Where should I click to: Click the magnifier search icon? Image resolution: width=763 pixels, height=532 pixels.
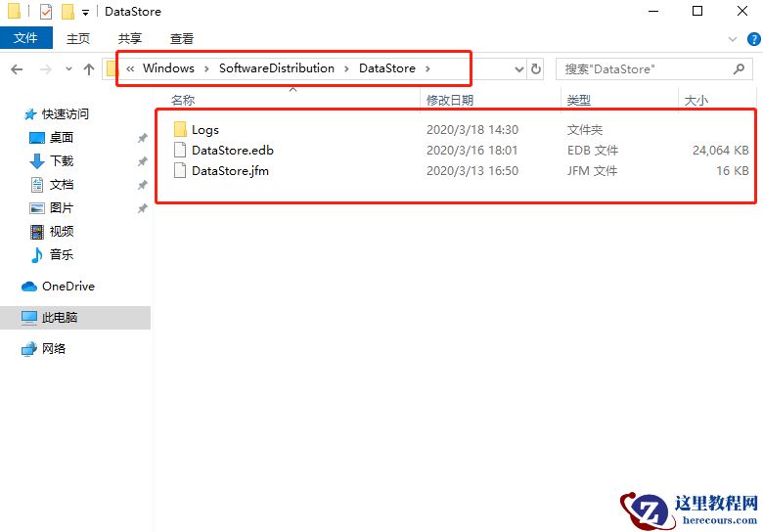[x=739, y=69]
